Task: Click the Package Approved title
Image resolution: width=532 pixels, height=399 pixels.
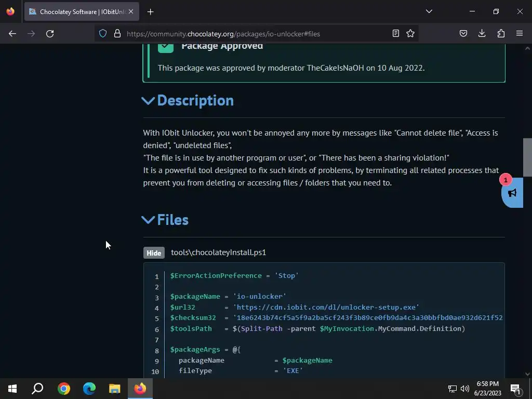Action: [222, 46]
